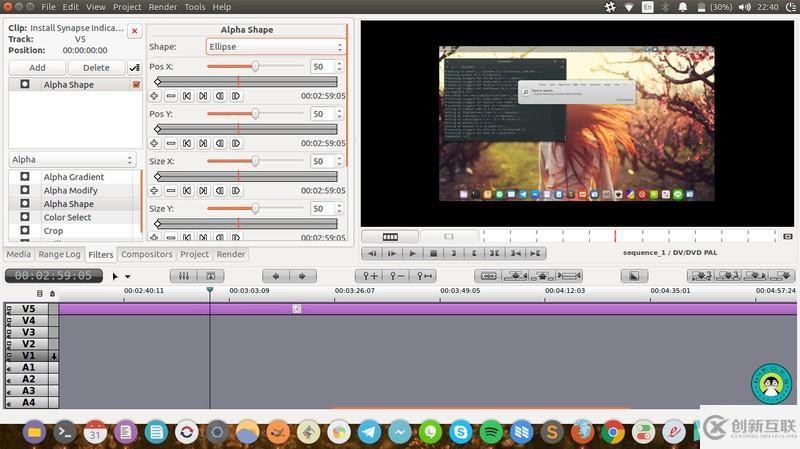
Task: Open the Telegram icon in the dock
Action: [x=368, y=433]
